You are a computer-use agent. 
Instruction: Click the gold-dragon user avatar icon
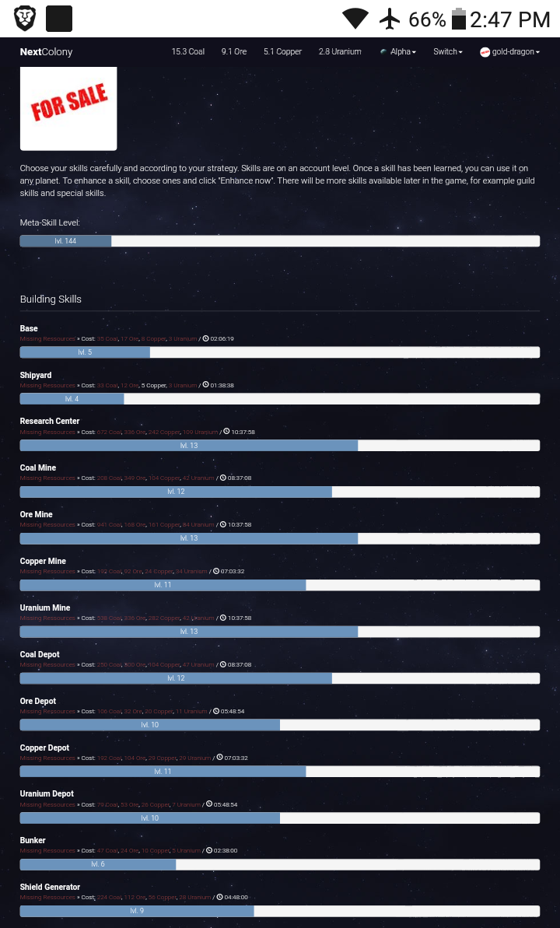pos(485,52)
